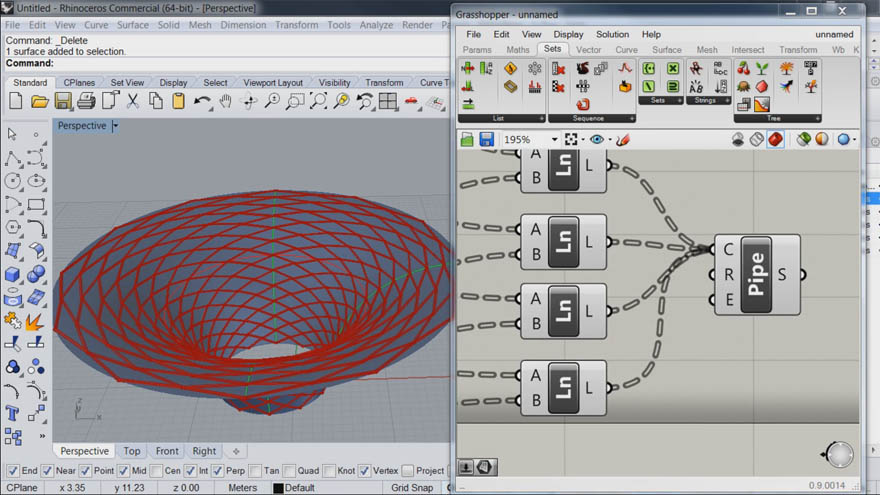Choose the Circle tool in left sidebar
Viewport: 880px width, 495px height.
12,181
